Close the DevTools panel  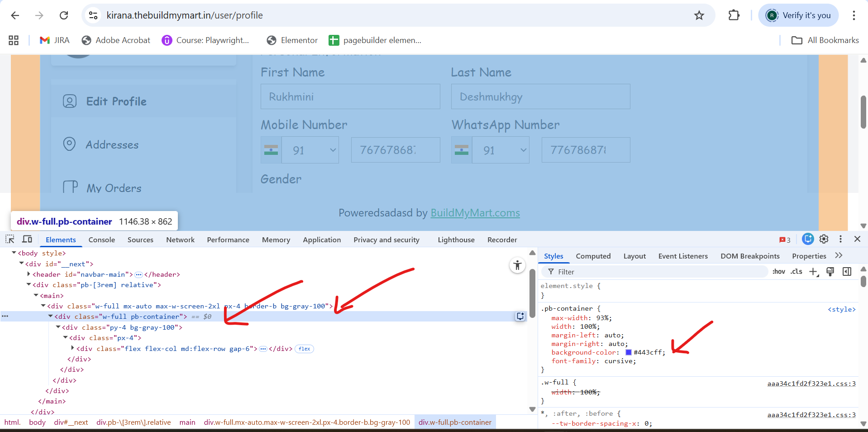[x=857, y=239]
